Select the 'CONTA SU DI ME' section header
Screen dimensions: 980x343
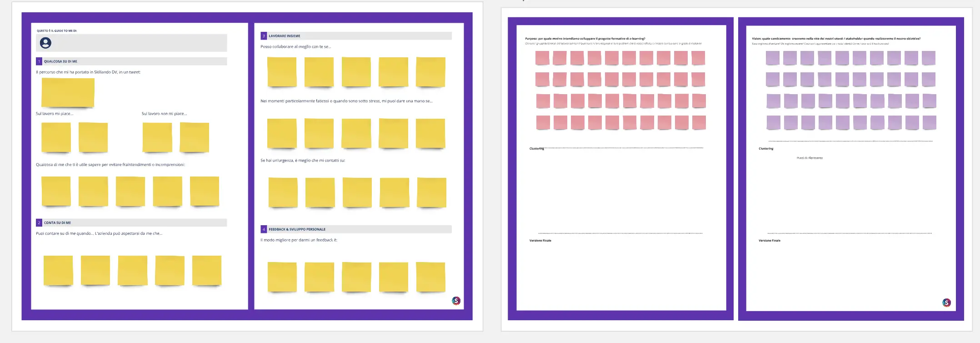point(131,223)
